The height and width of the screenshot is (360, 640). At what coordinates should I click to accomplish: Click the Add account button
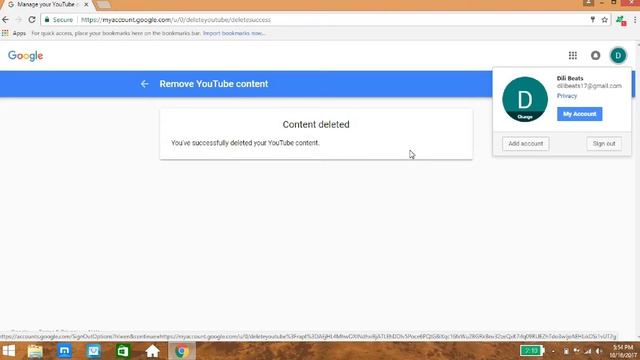(x=525, y=144)
